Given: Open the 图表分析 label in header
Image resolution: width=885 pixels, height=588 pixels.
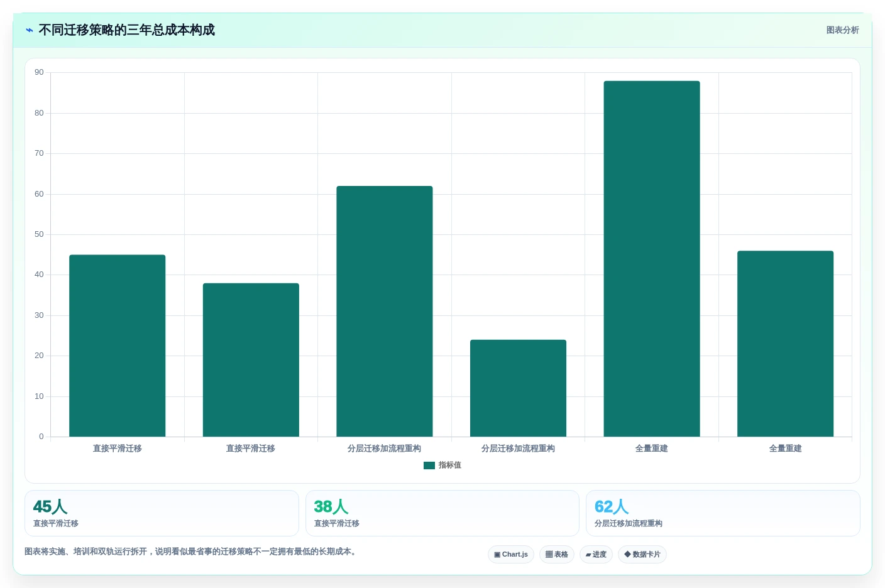Looking at the screenshot, I should [842, 30].
